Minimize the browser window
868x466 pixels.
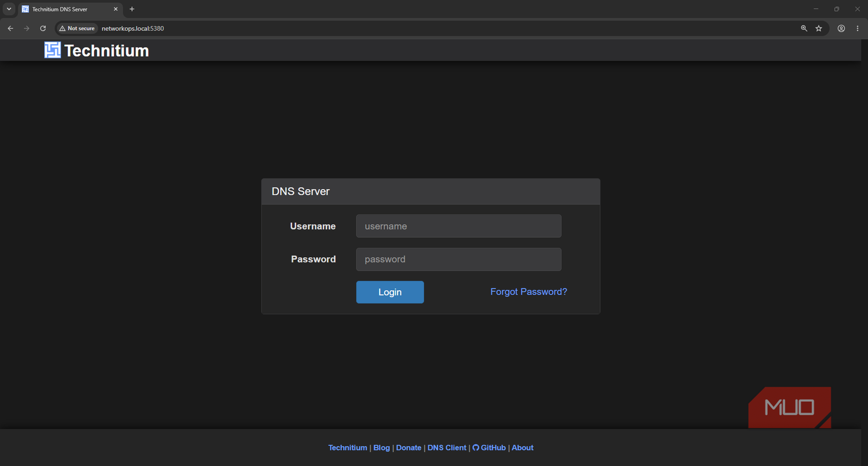tap(816, 9)
